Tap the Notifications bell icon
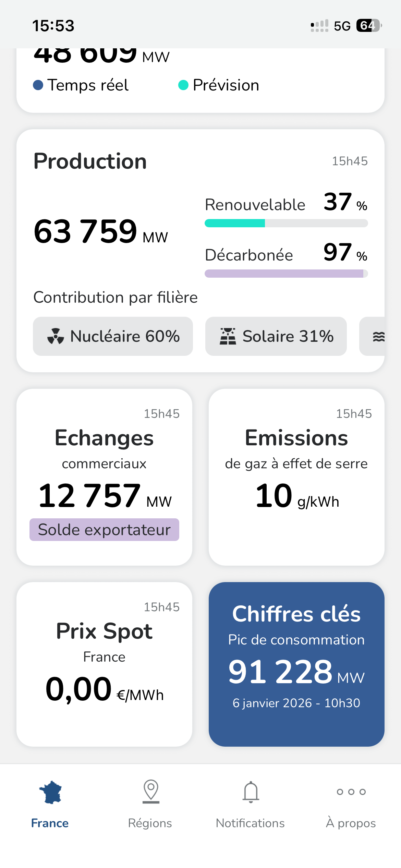Viewport: 401px width, 868px height. tap(251, 792)
